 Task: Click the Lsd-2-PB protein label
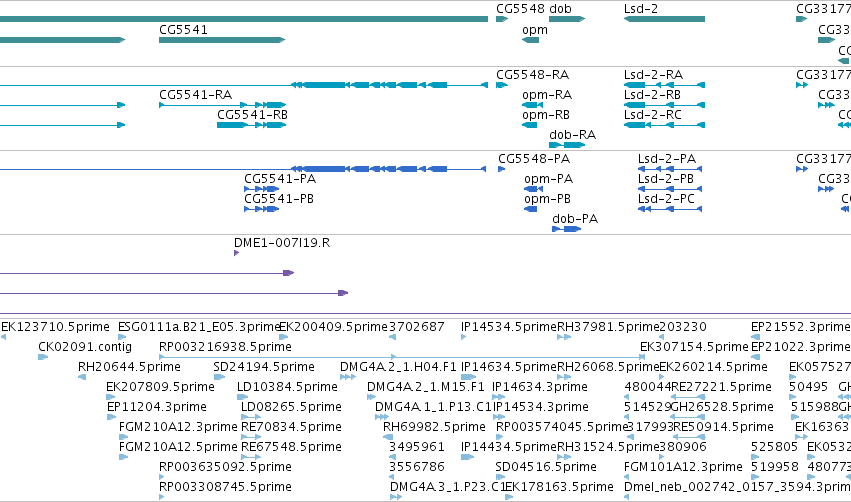(x=666, y=179)
